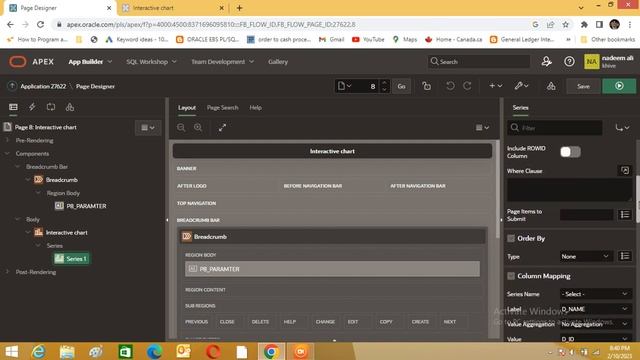Viewport: 640px width, 360px height.
Task: Increment the page number stepper
Action: (x=384, y=82)
